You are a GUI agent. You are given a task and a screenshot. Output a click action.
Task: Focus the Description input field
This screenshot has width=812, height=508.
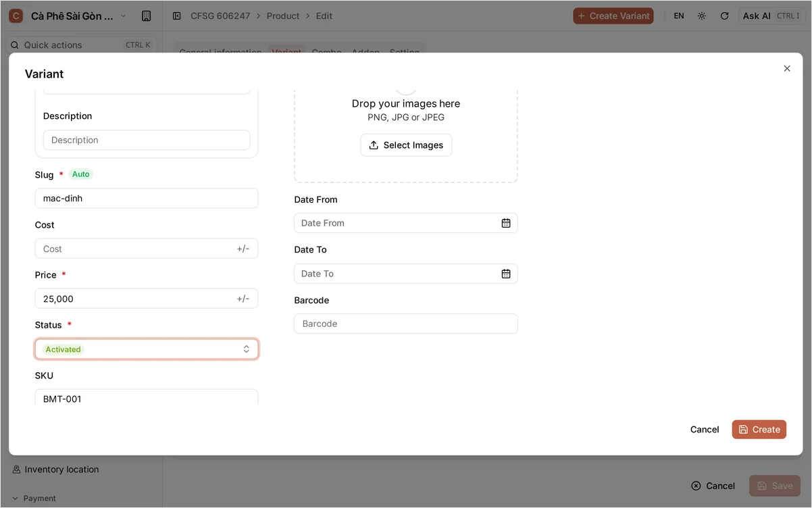[147, 140]
